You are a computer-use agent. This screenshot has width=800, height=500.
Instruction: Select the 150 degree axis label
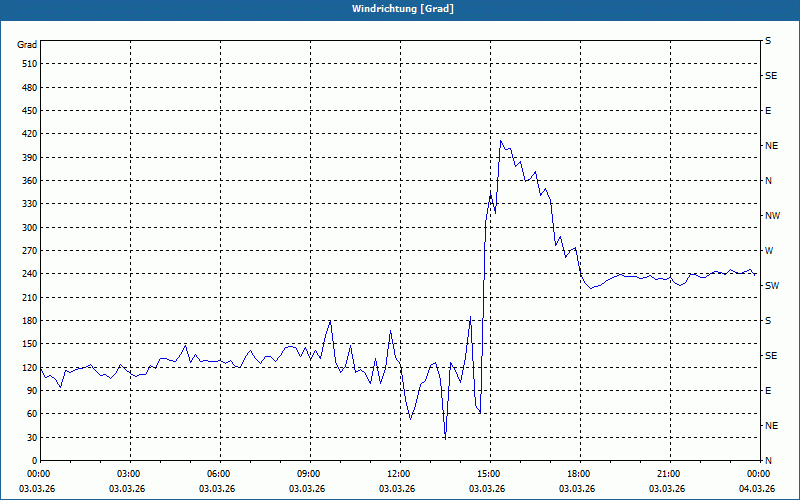tap(29, 344)
